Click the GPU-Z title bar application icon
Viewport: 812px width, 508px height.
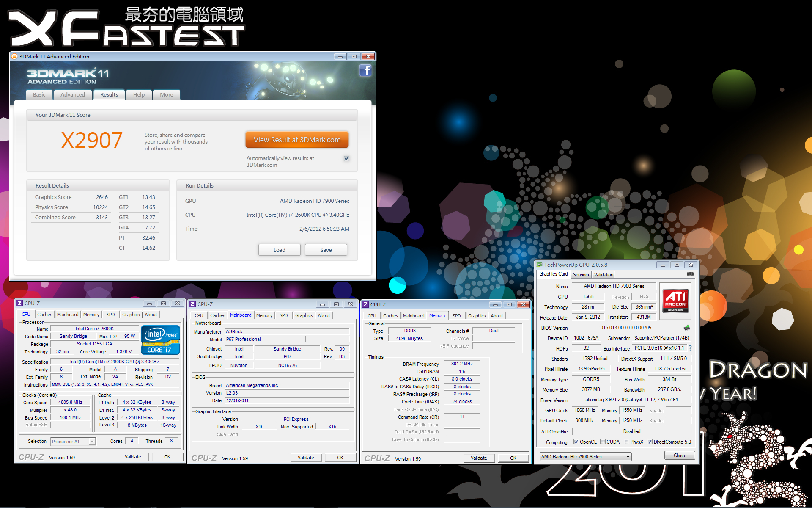[x=539, y=265]
